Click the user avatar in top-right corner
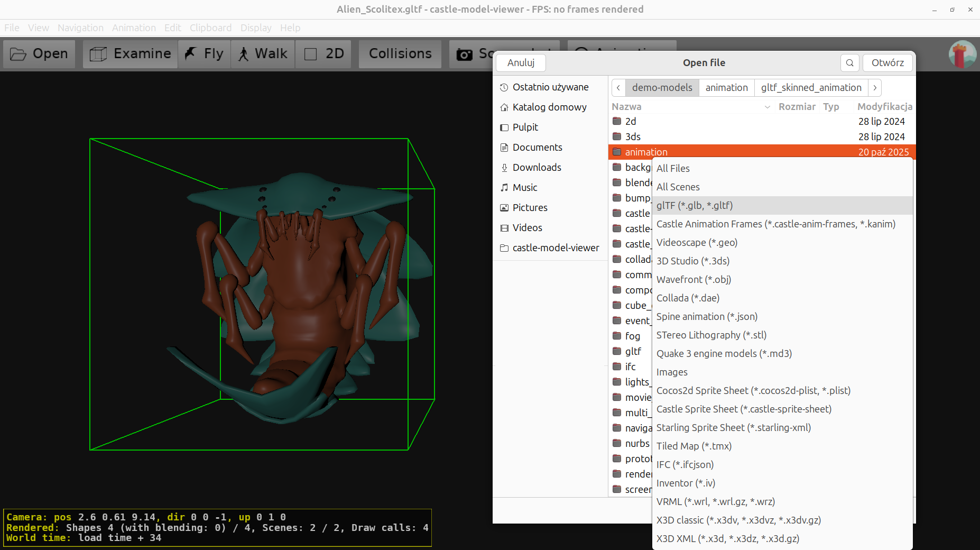This screenshot has width=980, height=550. point(962,53)
